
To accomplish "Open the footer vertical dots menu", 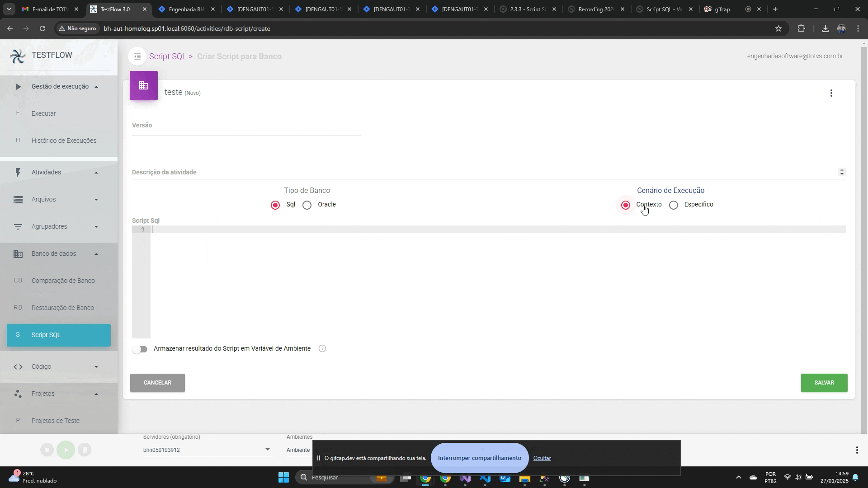I will (x=857, y=450).
